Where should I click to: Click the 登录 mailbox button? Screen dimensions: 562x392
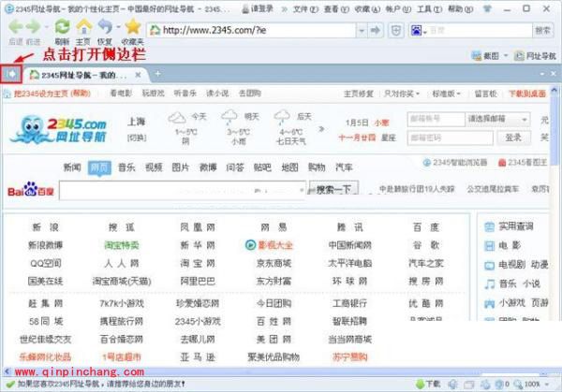[x=513, y=138]
